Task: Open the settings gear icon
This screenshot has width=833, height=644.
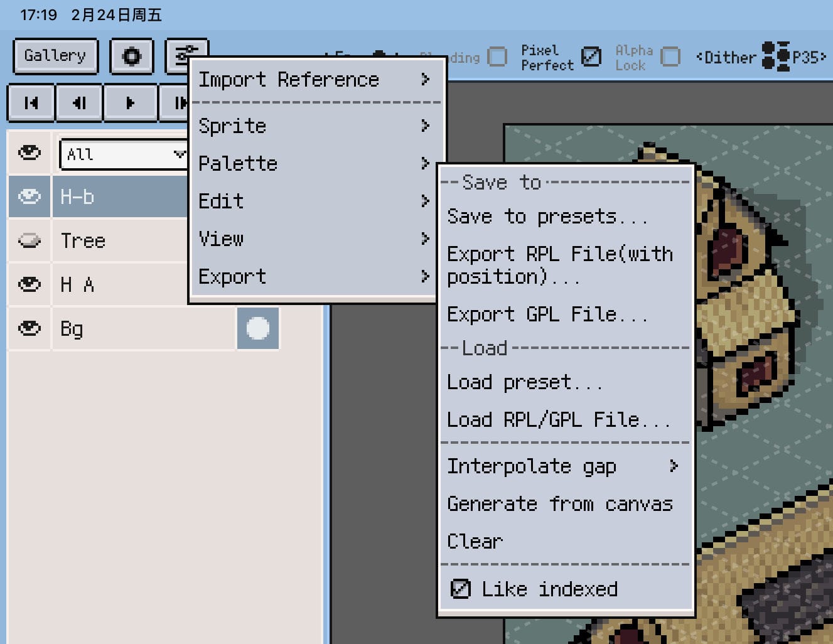Action: pyautogui.click(x=132, y=56)
